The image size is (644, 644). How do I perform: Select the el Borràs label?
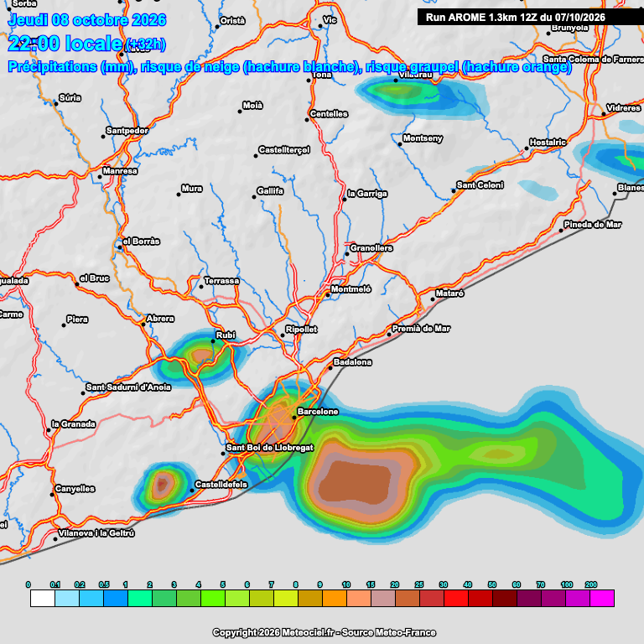[141, 241]
